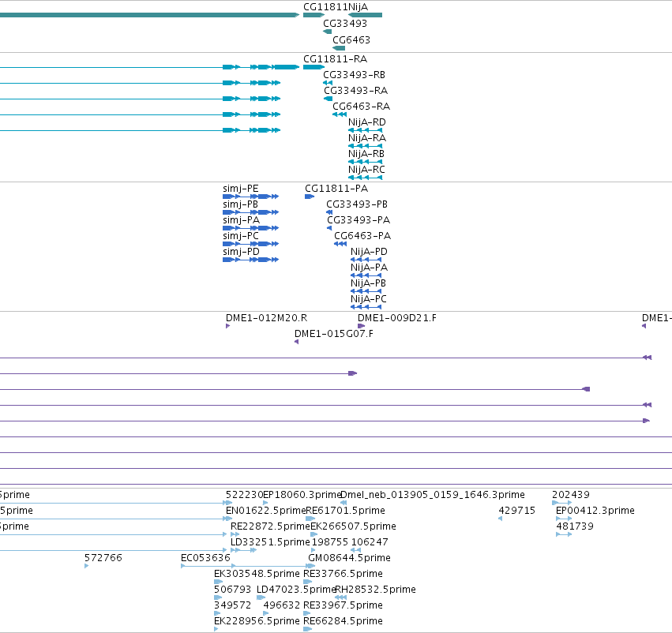The image size is (672, 633).
Task: Click the DME1-009D21.F BAC end
Action: 362,326
